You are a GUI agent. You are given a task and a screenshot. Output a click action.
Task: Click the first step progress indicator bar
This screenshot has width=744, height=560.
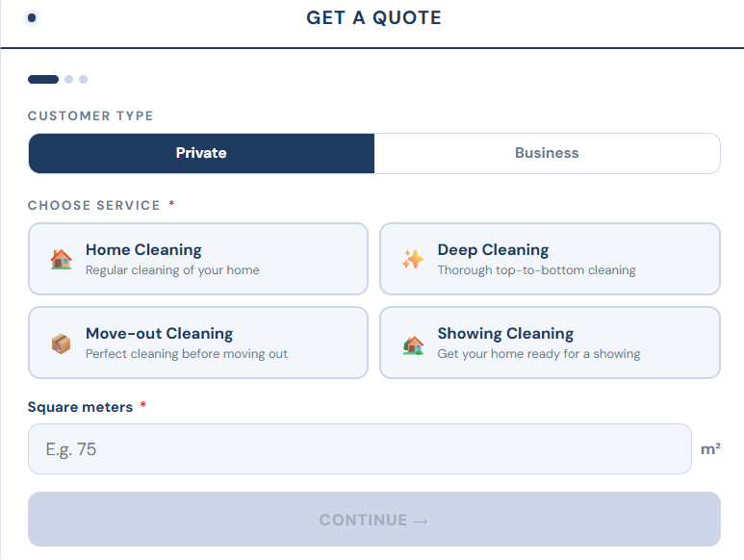click(x=43, y=79)
